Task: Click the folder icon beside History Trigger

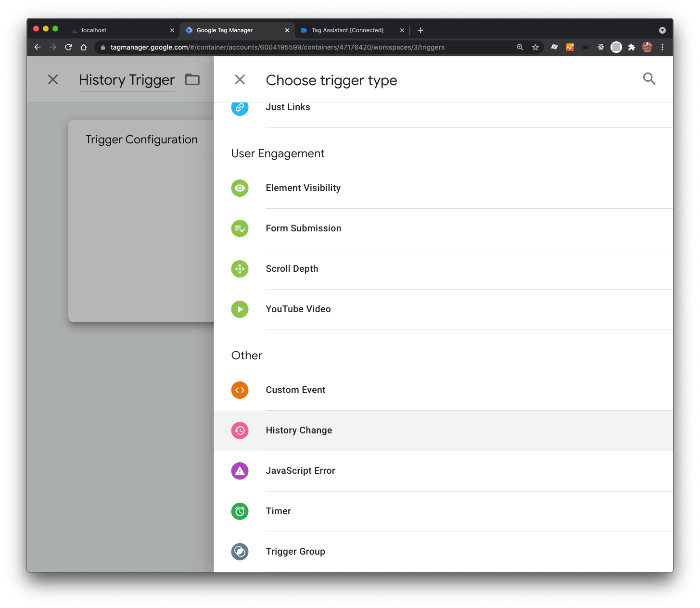Action: tap(192, 79)
